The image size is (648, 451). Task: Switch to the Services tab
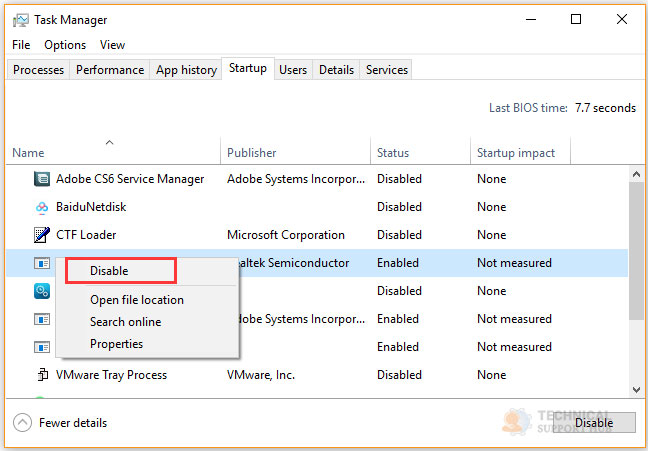tap(387, 70)
